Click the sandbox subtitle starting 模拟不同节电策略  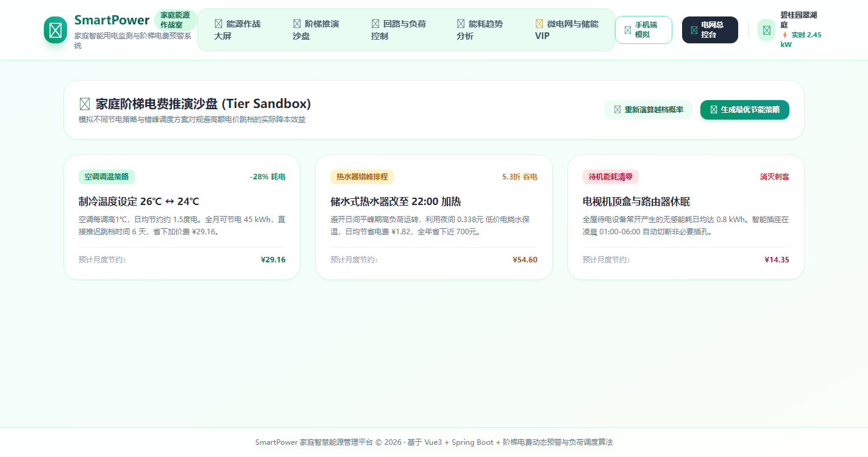tap(192, 120)
